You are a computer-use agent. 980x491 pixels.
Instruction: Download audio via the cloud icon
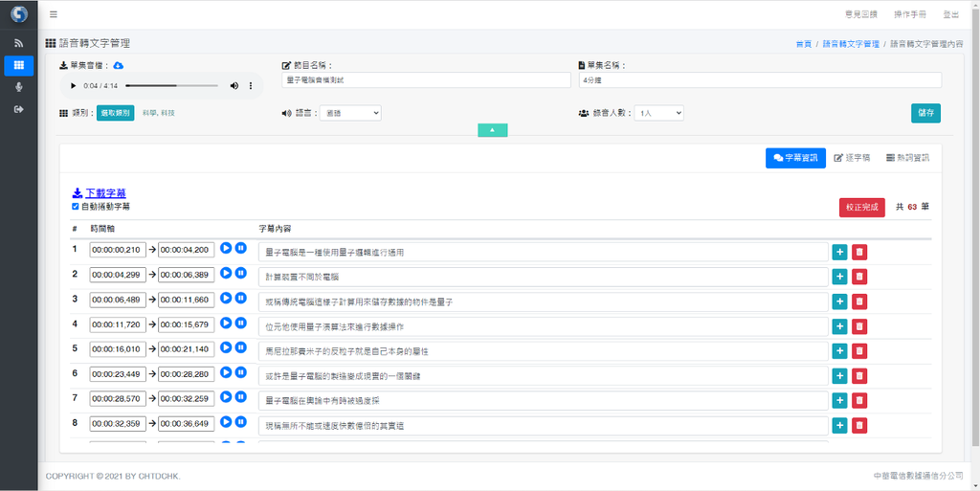click(118, 66)
